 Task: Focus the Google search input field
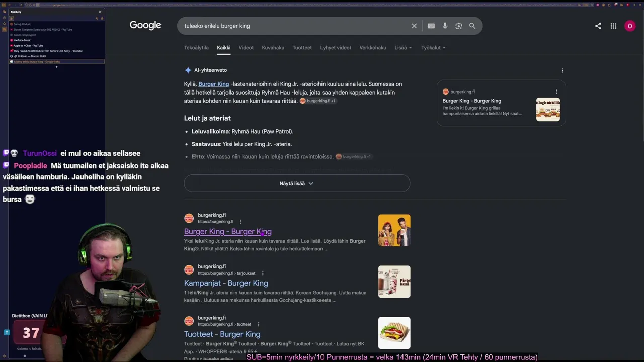pyautogui.click(x=294, y=26)
